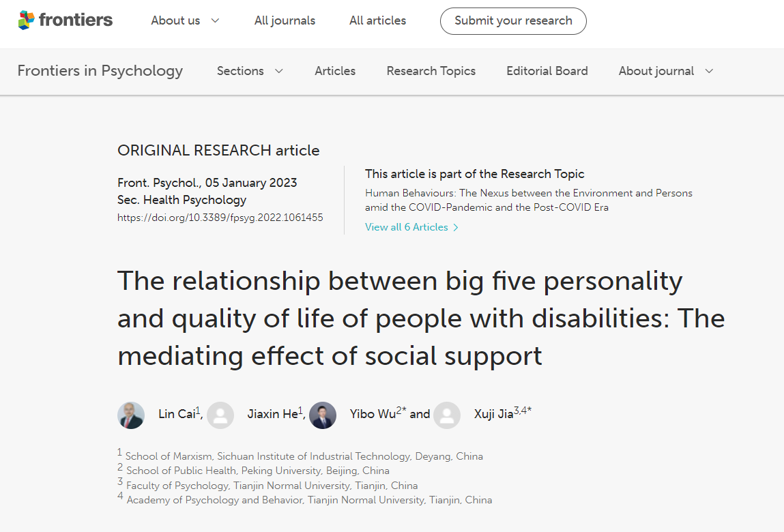This screenshot has width=784, height=532.
Task: Click Yibo Wu's author profile photo
Action: point(323,415)
